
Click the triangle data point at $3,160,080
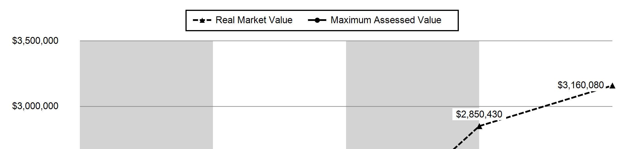coord(612,86)
